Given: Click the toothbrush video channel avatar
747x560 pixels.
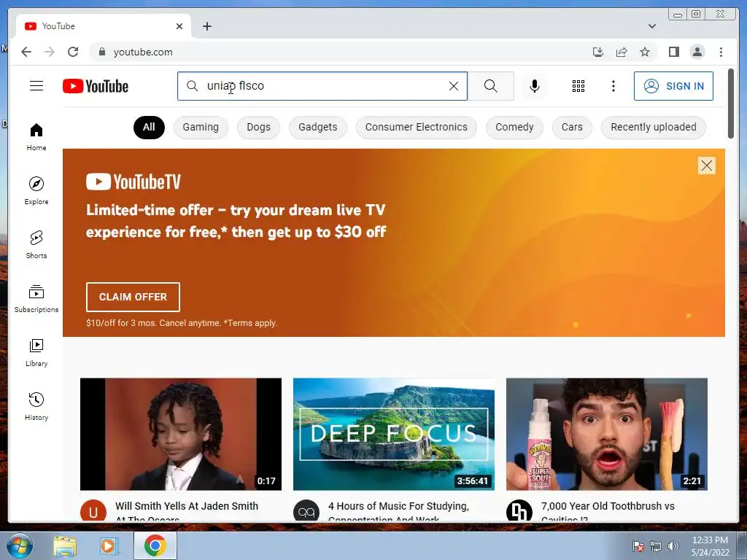Looking at the screenshot, I should click(519, 511).
